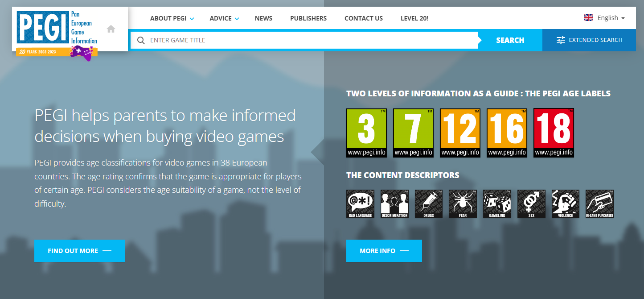Click the Gambling dice descriptor icon

click(x=497, y=204)
